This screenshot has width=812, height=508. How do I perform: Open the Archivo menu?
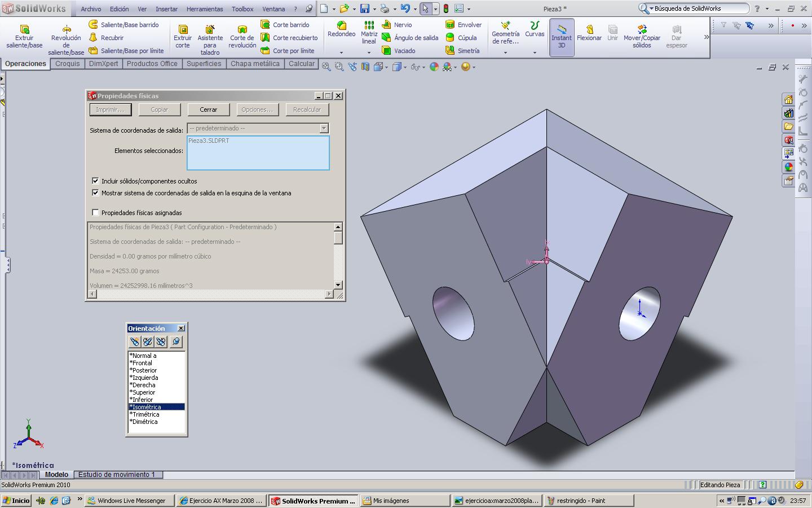point(91,9)
